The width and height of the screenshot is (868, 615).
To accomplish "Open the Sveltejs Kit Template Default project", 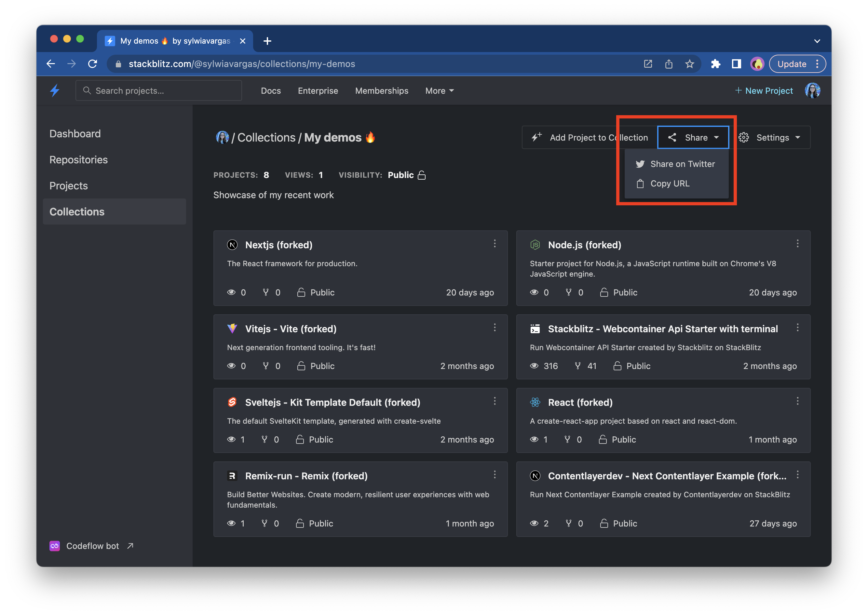I will coord(332,402).
